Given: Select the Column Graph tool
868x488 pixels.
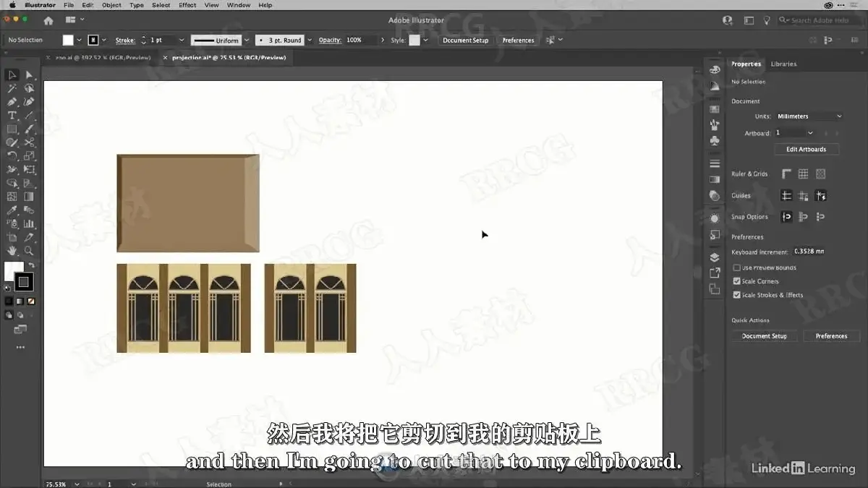Looking at the screenshot, I should click(29, 224).
